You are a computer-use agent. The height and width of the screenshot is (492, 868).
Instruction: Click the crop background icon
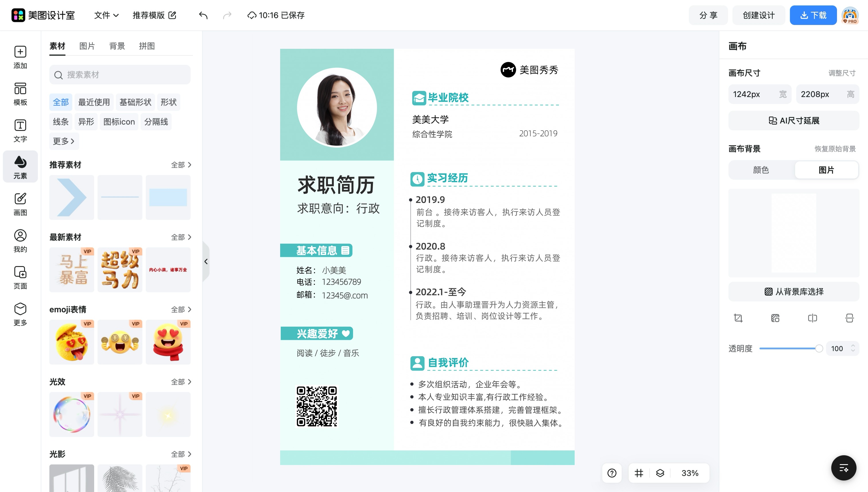pyautogui.click(x=738, y=318)
